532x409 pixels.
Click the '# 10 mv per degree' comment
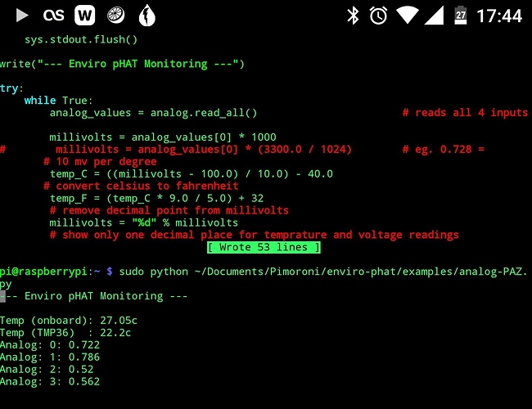pyautogui.click(x=100, y=162)
